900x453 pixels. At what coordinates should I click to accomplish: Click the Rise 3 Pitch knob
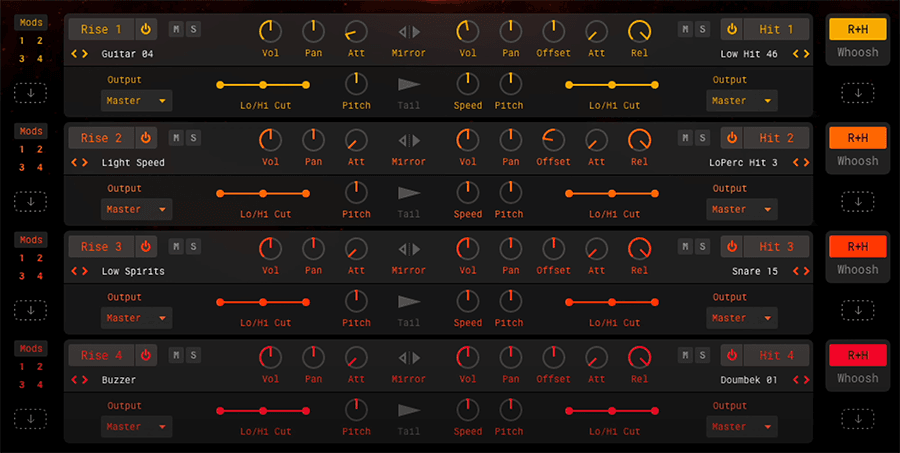pos(356,301)
